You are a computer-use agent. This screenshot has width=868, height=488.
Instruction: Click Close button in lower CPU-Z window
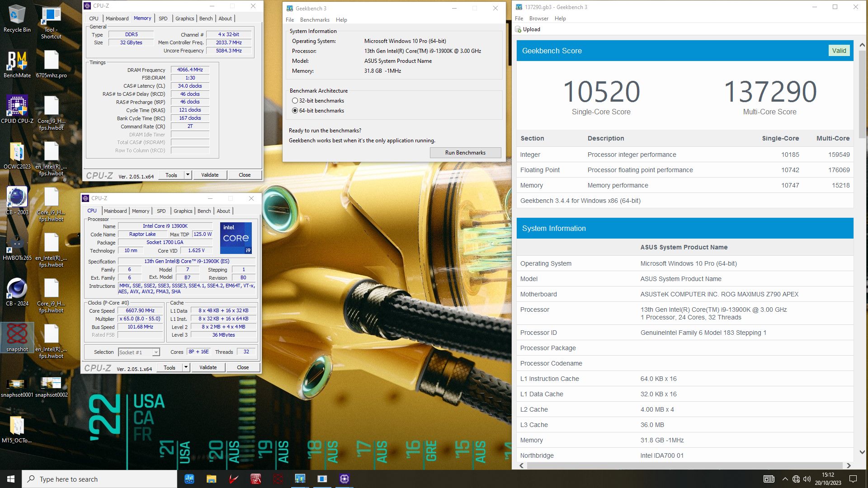(x=243, y=367)
